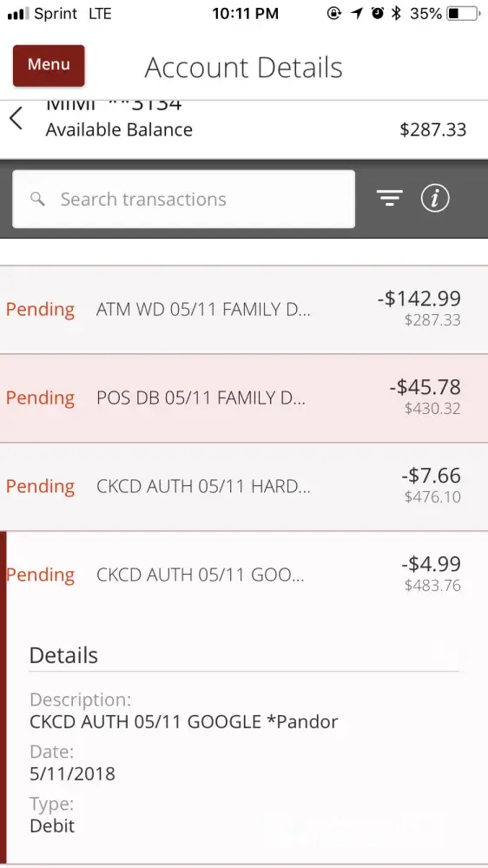Expand the CKCD AUTH 05/11 HARD transaction
488x868 pixels.
click(244, 487)
